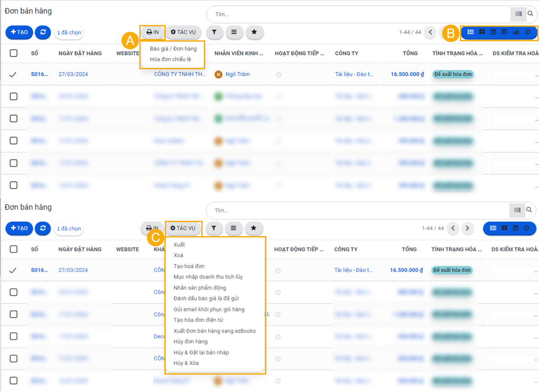Open calendar view in lower panel
The image size is (539, 392).
click(x=516, y=228)
